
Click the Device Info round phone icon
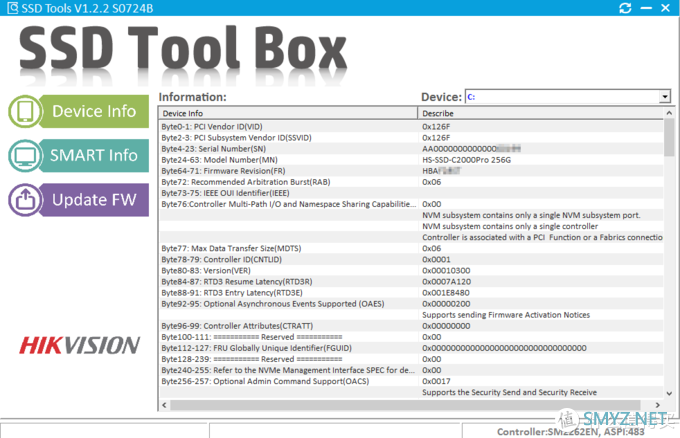coord(25,111)
